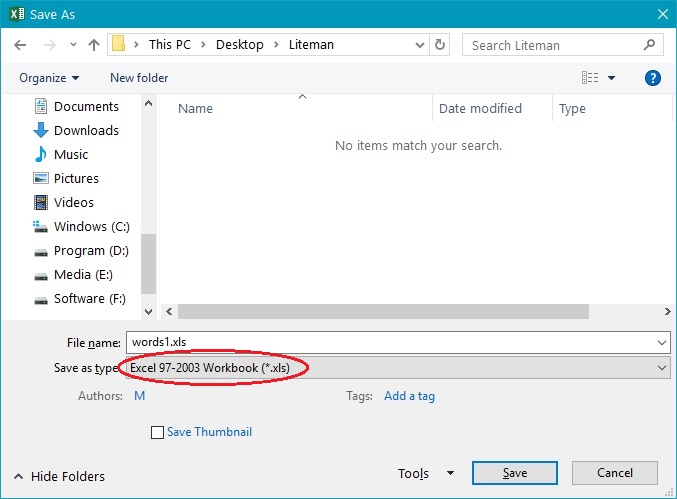677x499 pixels.
Task: Click the Music icon in navigation pane
Action: tap(41, 154)
